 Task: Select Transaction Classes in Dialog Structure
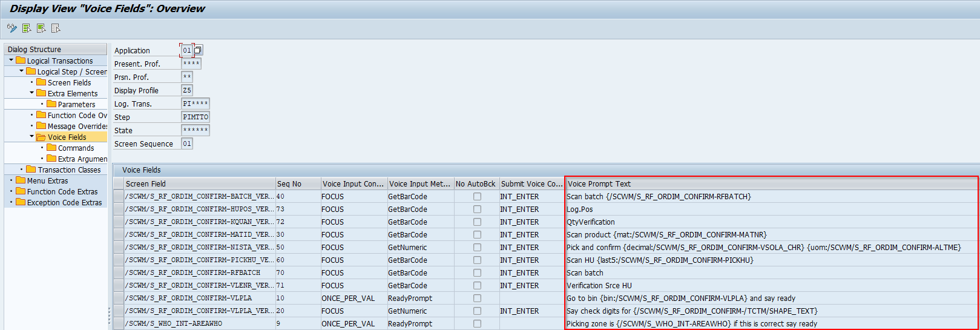pyautogui.click(x=69, y=170)
